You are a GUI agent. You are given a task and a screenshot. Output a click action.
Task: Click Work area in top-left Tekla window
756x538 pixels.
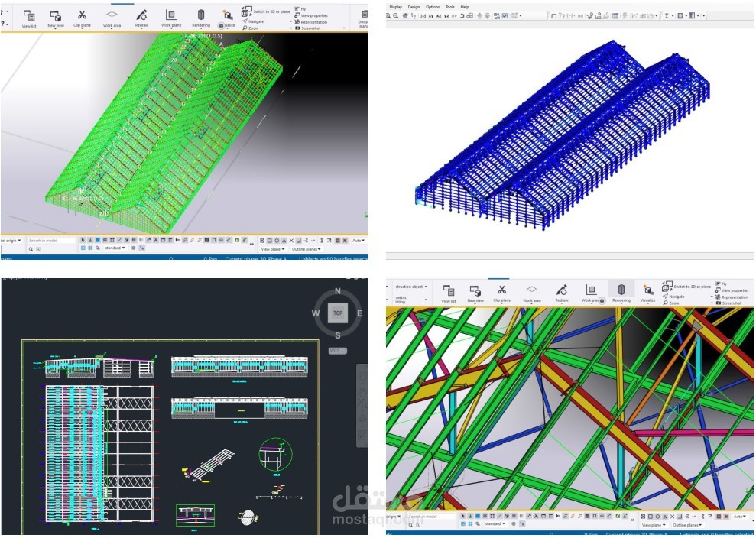click(112, 19)
